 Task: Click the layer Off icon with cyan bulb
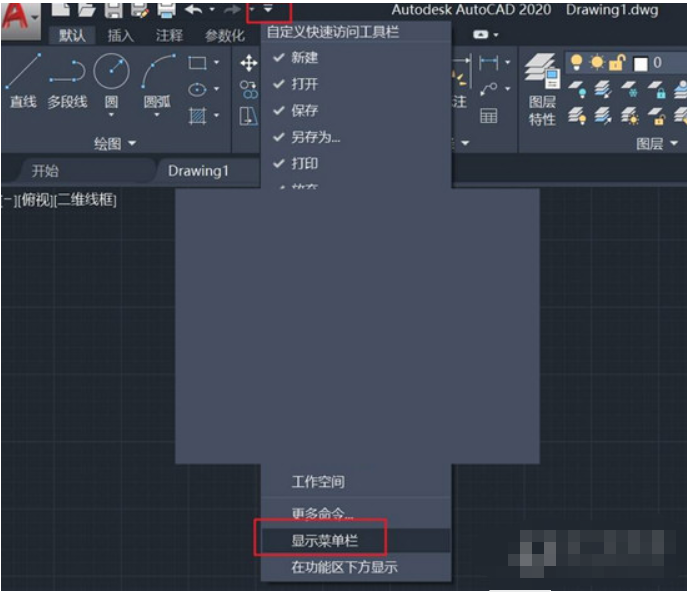coord(577,89)
